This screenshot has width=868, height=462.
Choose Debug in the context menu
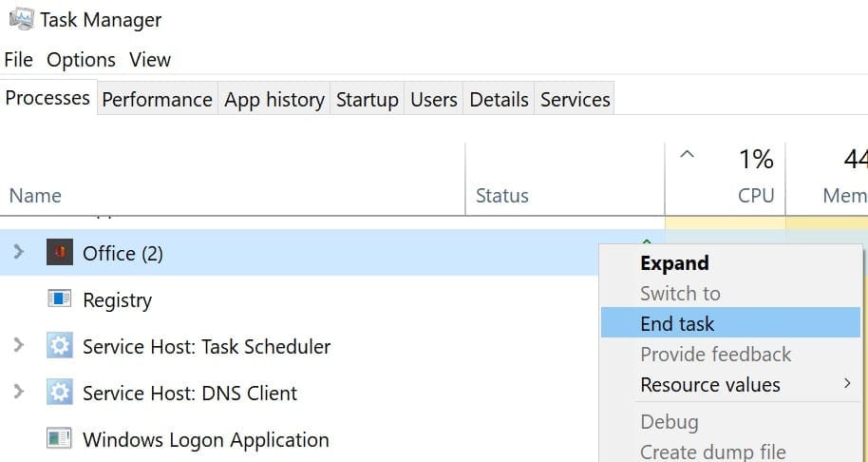tap(730, 421)
